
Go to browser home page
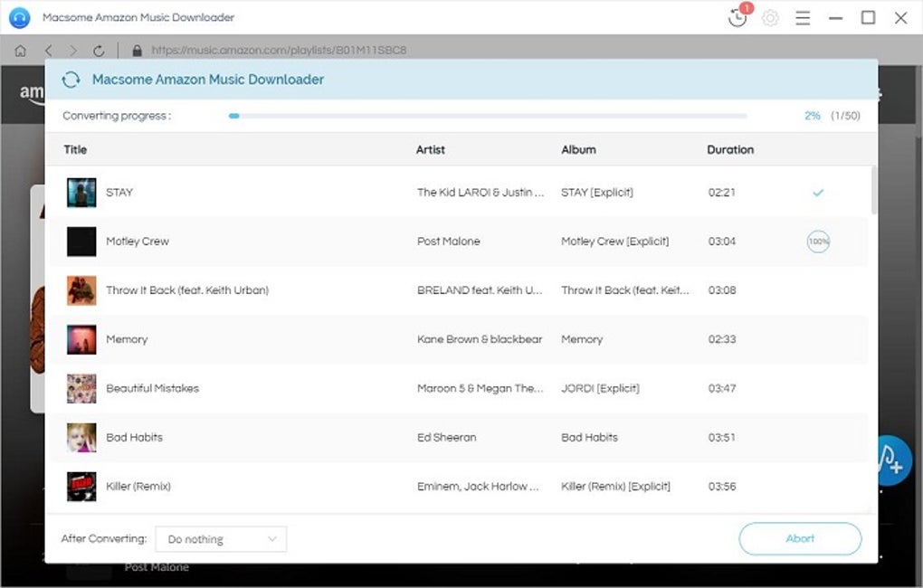(20, 51)
